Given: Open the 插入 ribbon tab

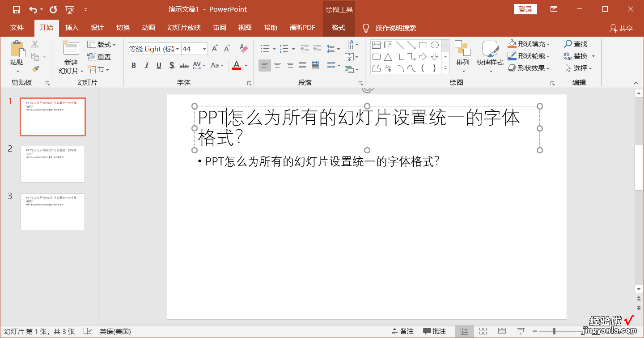Looking at the screenshot, I should (72, 28).
